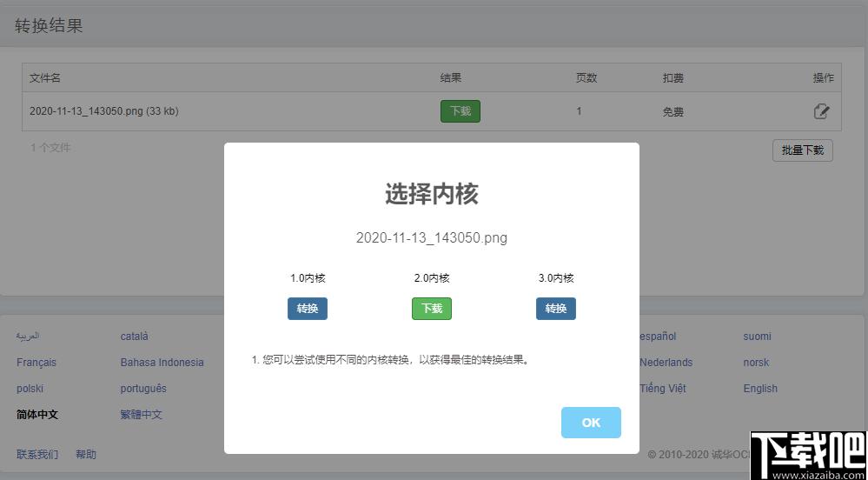Click the 1.0内核 label

pyautogui.click(x=308, y=278)
